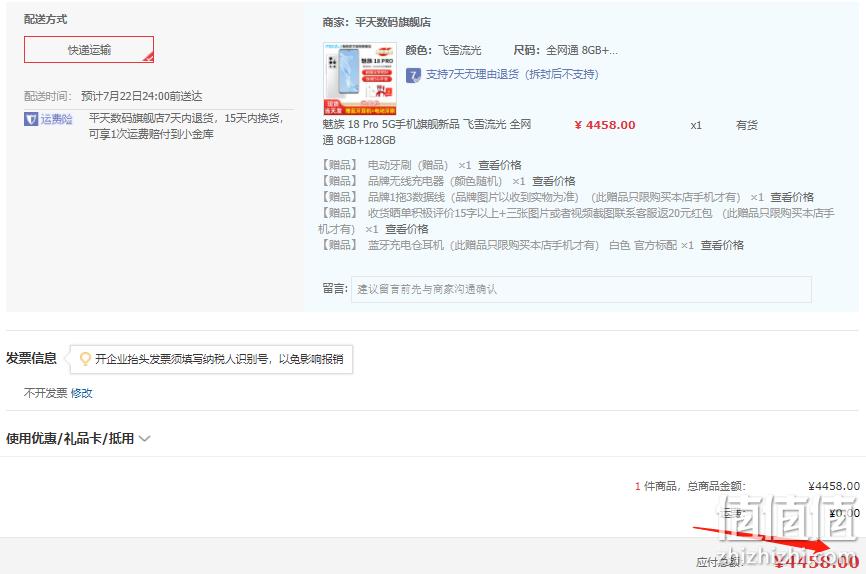Click the 7-day return badge icon

tap(413, 75)
